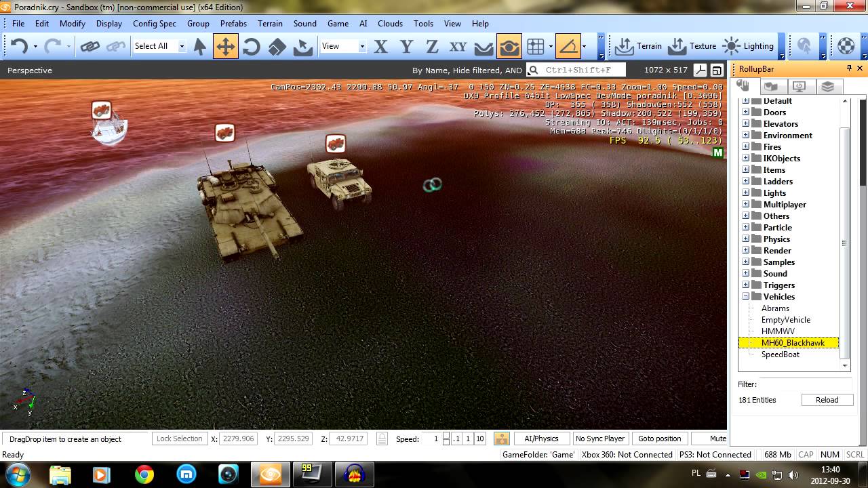Click the vehicle icon above the HMMWV

[x=336, y=144]
